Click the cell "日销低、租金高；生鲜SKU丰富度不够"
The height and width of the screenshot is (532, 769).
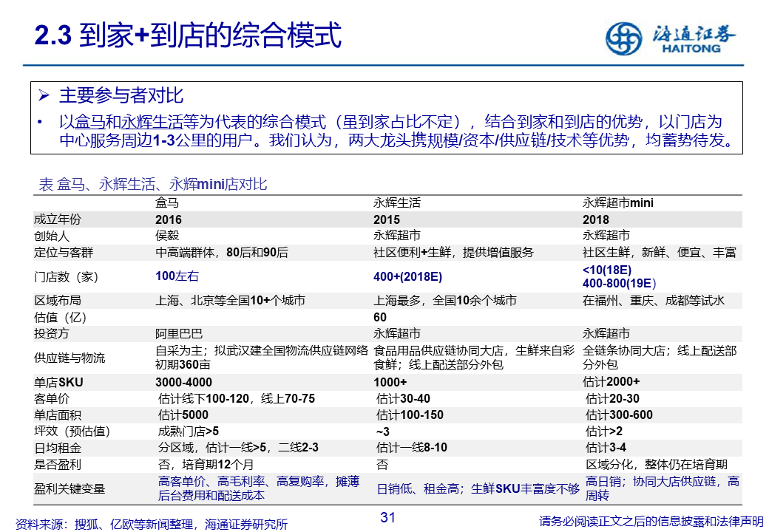pos(478,488)
